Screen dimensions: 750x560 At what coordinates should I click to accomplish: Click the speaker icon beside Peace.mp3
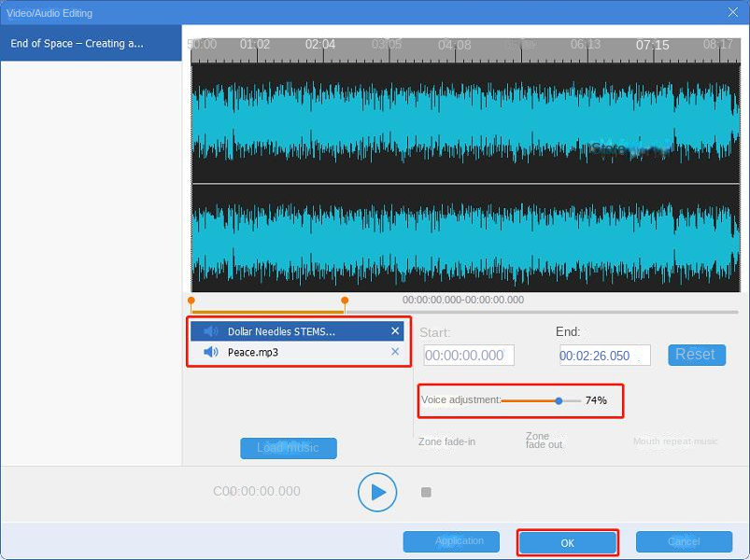[x=211, y=353]
